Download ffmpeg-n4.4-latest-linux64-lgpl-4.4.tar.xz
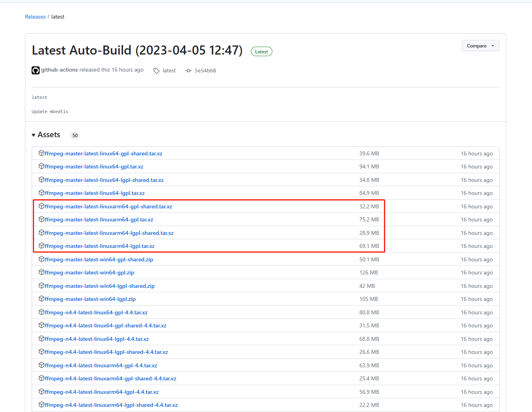 (x=97, y=339)
